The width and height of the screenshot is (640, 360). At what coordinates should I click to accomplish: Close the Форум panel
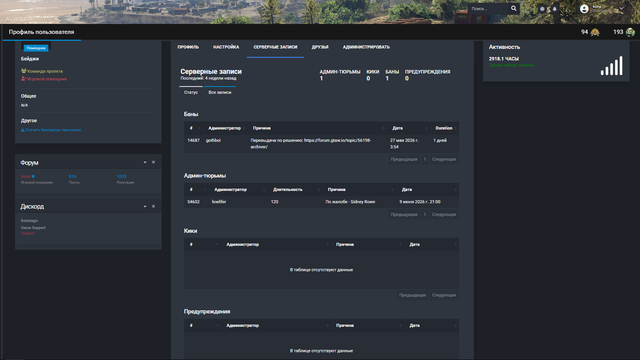(153, 162)
